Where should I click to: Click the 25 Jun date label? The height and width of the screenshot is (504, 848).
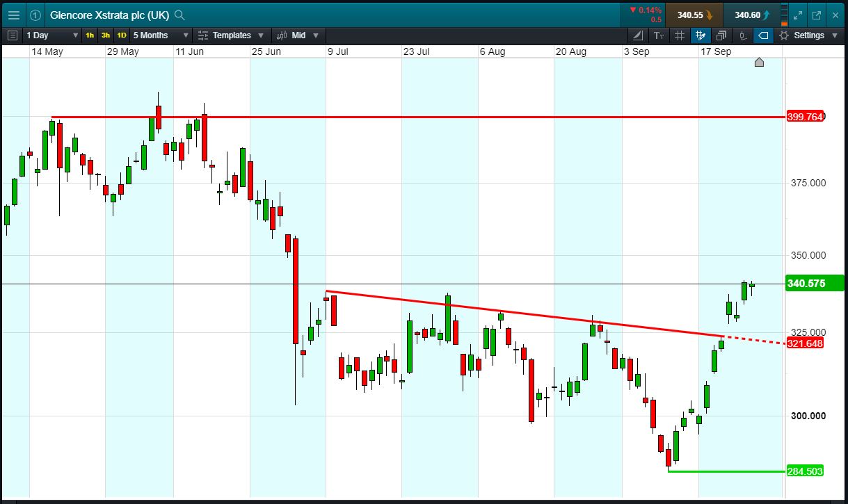click(266, 52)
